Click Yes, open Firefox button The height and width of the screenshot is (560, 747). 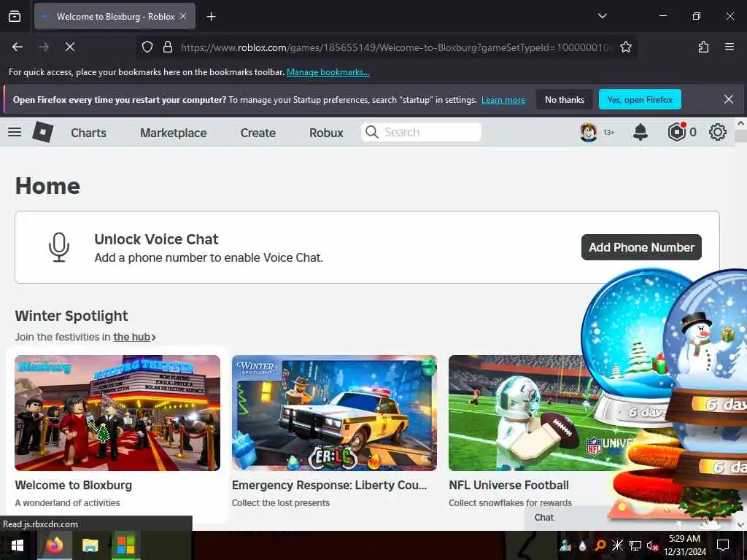click(x=640, y=99)
